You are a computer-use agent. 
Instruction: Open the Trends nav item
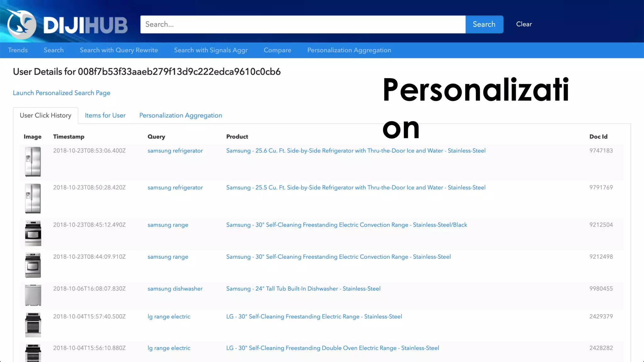coord(18,50)
